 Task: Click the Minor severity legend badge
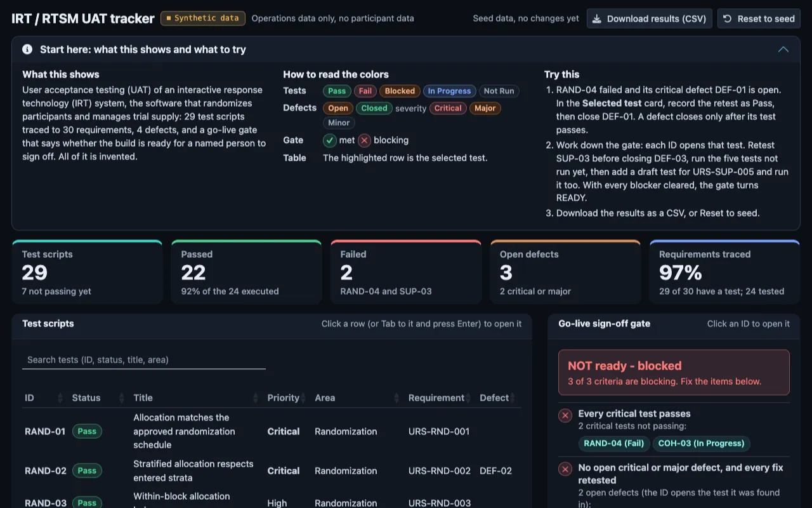[x=339, y=123]
